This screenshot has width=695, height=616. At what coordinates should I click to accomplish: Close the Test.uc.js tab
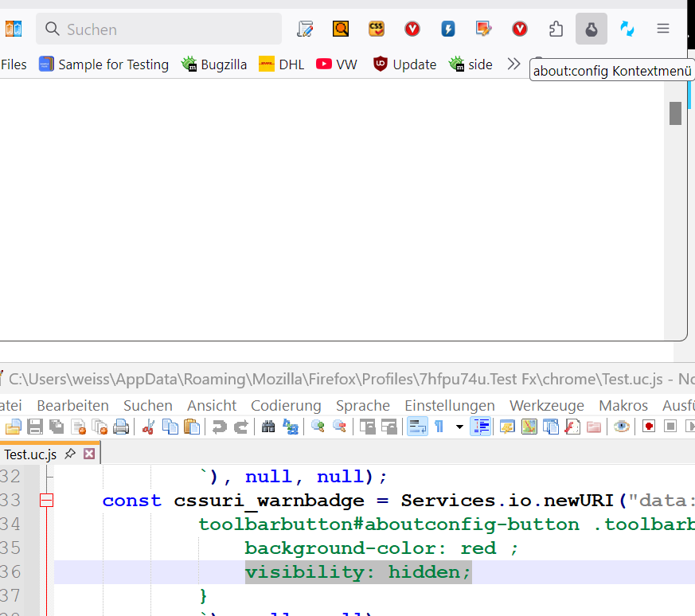[89, 454]
